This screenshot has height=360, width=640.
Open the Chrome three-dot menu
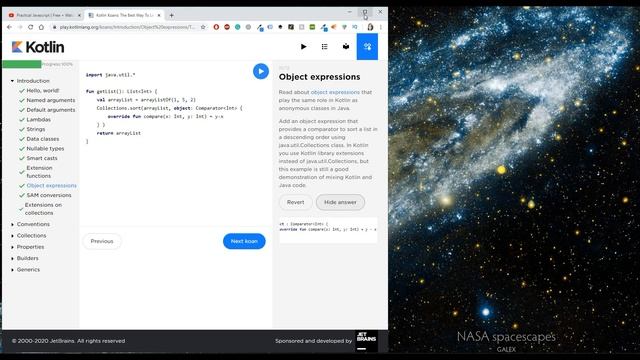pyautogui.click(x=381, y=27)
